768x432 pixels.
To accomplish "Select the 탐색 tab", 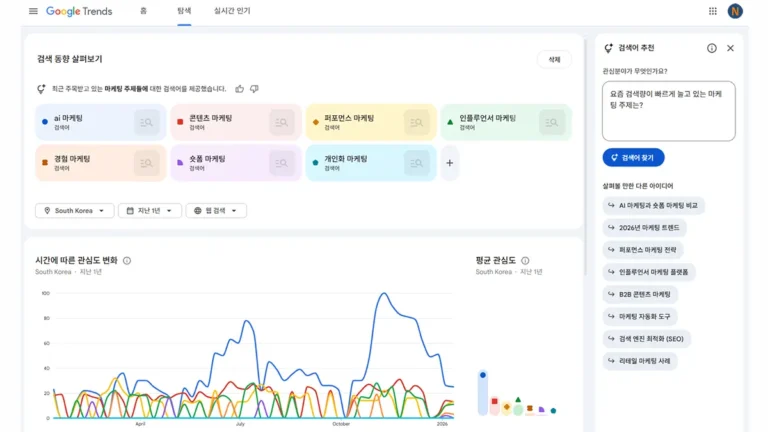I will tap(184, 11).
